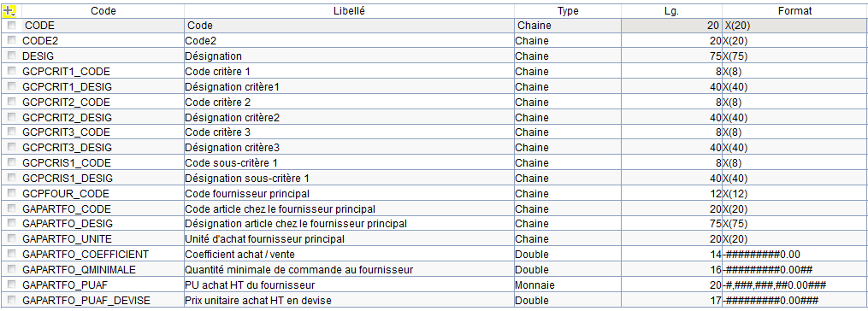The image size is (868, 311).
Task: Select the Lg. column header
Action: [671, 10]
